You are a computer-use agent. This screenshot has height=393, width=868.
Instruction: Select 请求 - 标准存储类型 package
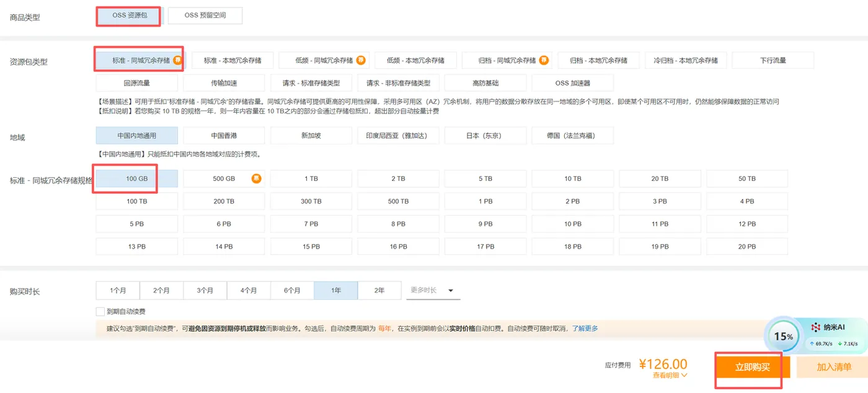point(311,82)
